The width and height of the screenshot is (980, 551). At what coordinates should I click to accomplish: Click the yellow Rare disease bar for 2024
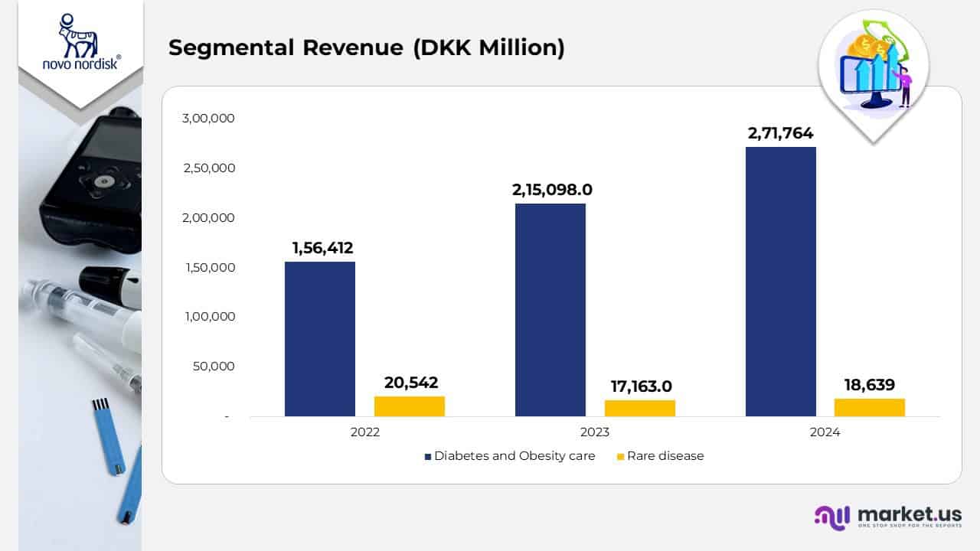tap(870, 406)
